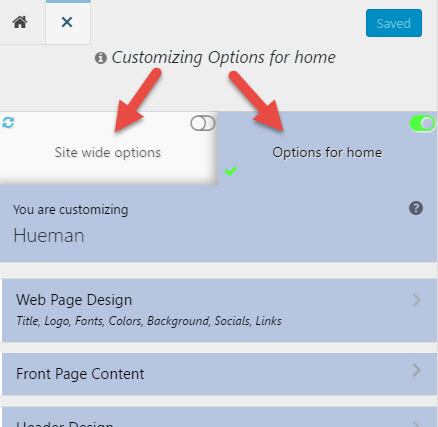Close the customizer with the X icon
This screenshot has height=427, width=438.
67,22
